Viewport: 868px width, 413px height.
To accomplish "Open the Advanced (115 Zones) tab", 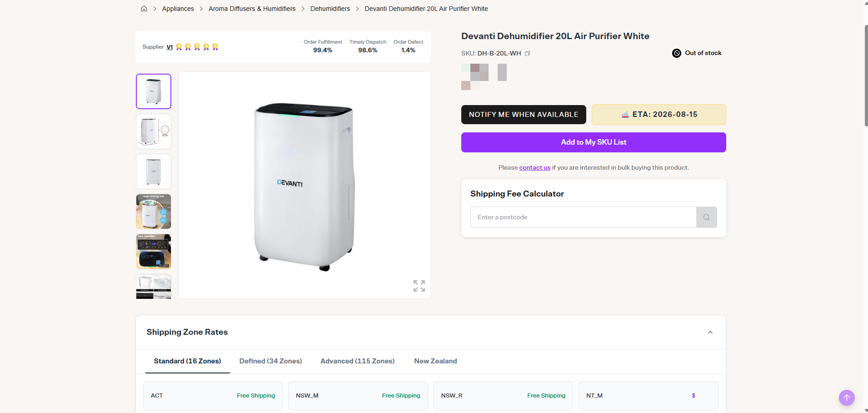I will pyautogui.click(x=358, y=361).
